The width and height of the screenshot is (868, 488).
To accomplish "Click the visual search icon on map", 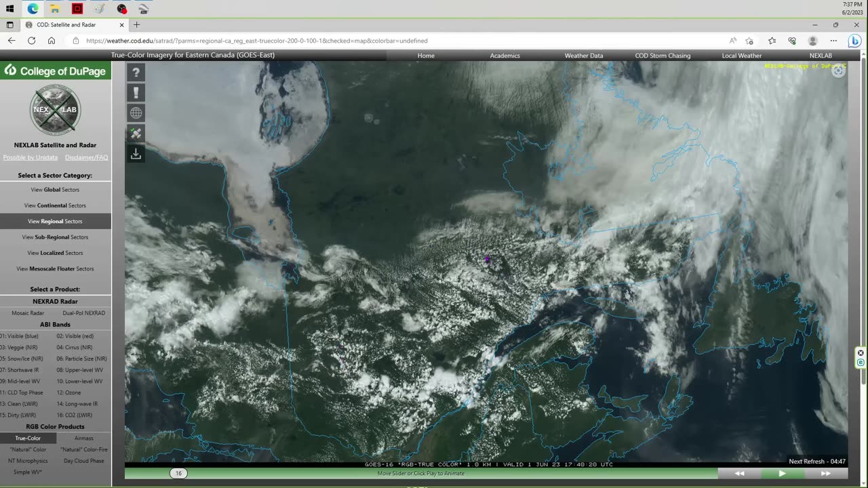I will pos(839,71).
